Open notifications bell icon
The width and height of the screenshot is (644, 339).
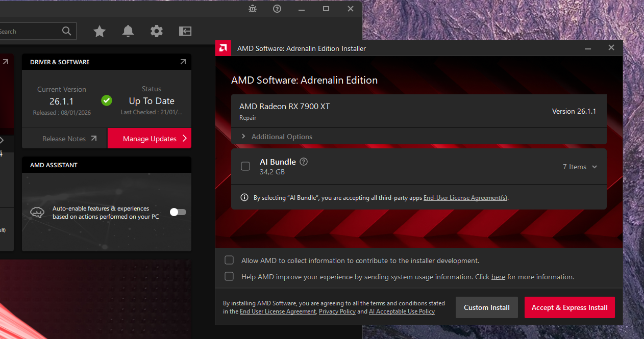point(128,32)
